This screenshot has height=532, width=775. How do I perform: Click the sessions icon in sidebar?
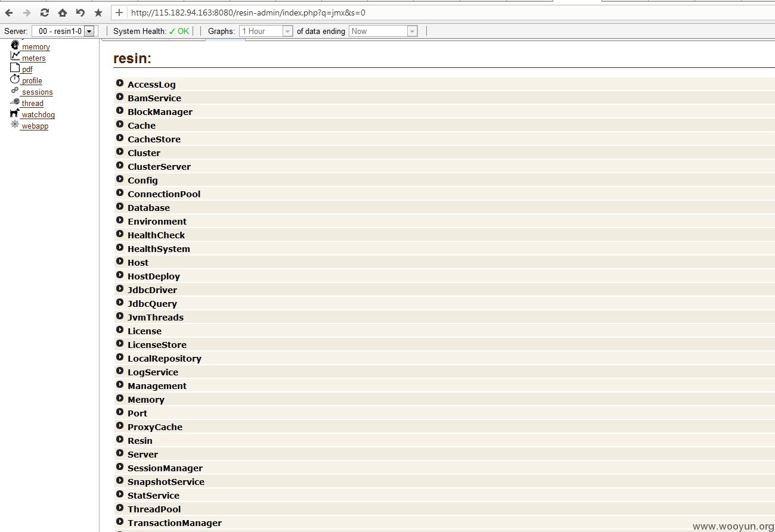[15, 91]
